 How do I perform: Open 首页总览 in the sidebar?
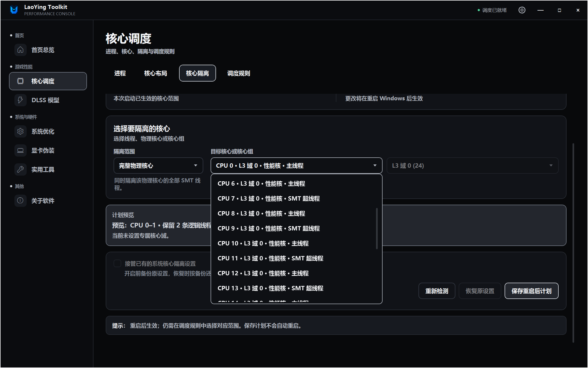(x=48, y=50)
